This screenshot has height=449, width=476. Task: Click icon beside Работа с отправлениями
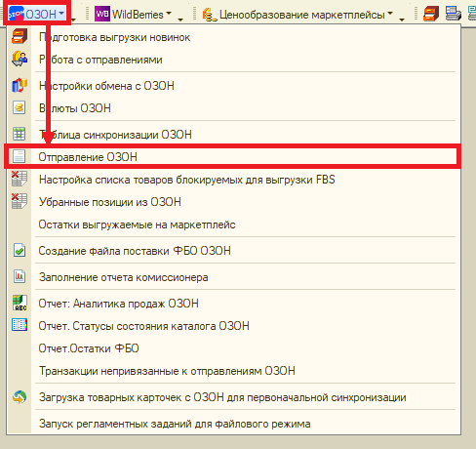(20, 59)
